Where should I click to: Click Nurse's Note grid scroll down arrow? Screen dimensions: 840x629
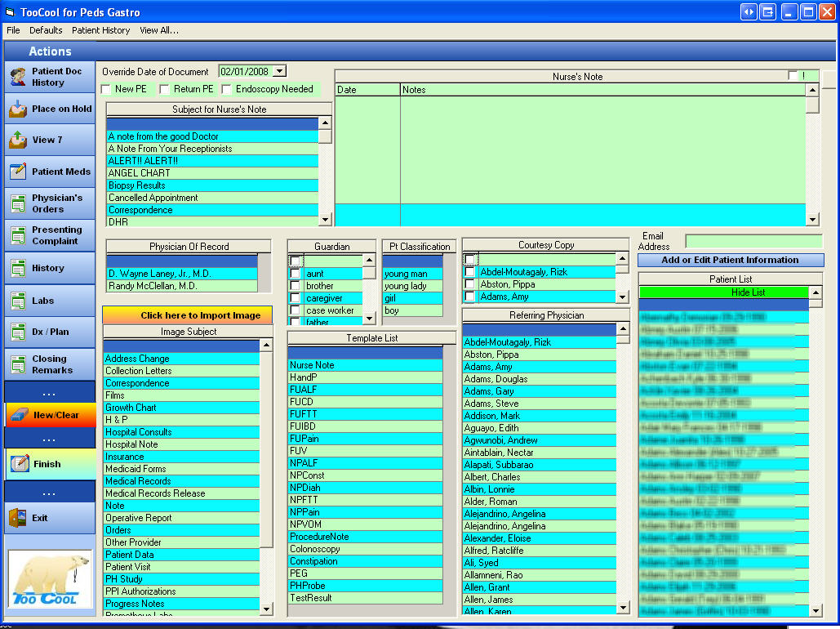[813, 219]
